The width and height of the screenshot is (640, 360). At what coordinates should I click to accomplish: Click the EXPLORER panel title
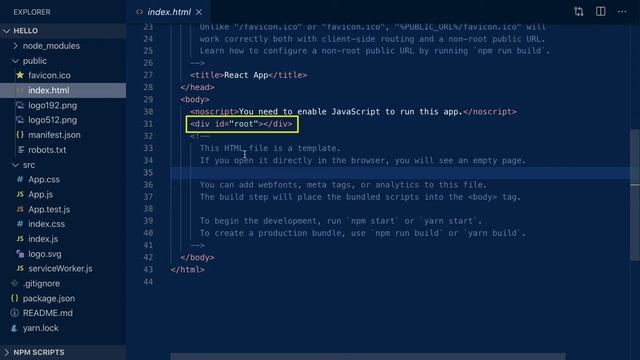tap(32, 12)
